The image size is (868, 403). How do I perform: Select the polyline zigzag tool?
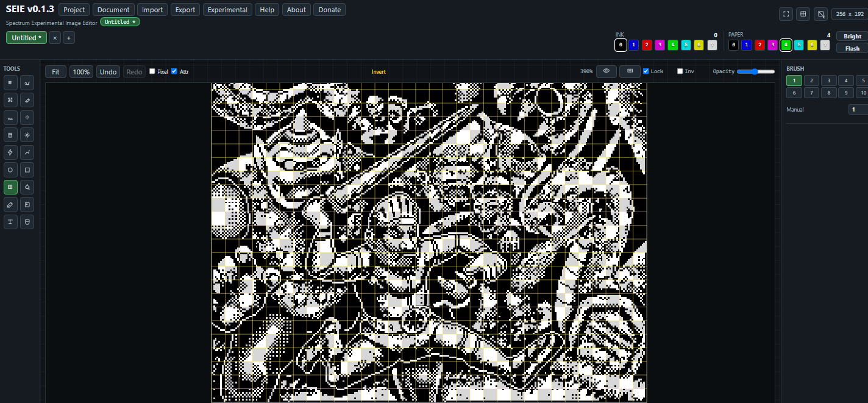click(x=27, y=152)
